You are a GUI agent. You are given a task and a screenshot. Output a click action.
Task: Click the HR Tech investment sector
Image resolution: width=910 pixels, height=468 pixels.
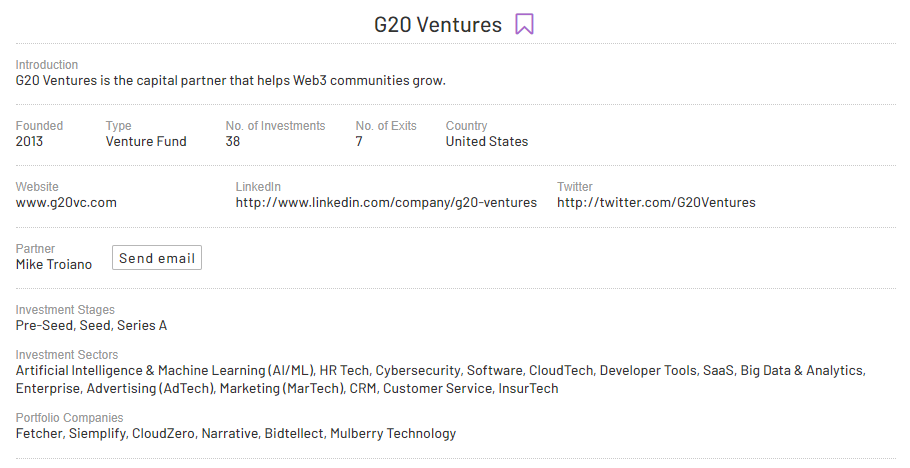click(344, 370)
